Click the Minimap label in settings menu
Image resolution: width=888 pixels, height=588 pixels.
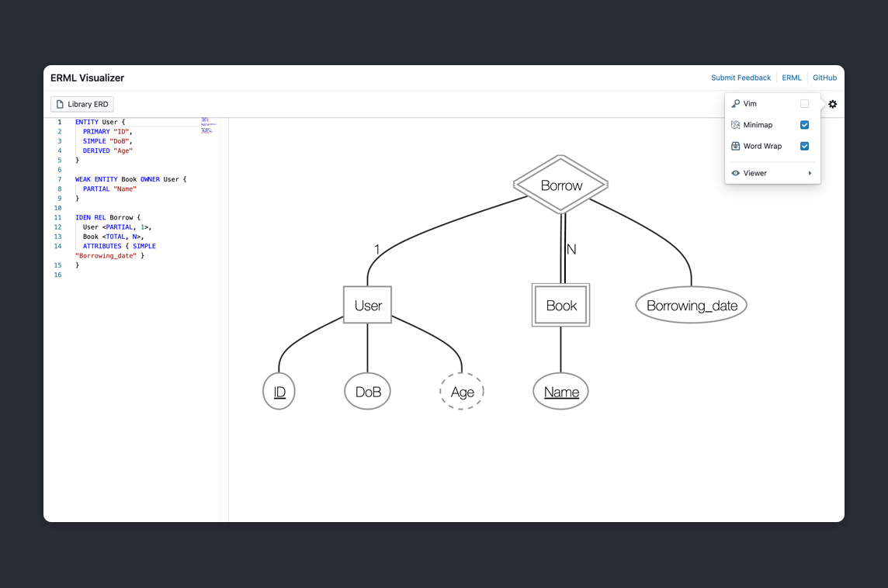pos(758,125)
